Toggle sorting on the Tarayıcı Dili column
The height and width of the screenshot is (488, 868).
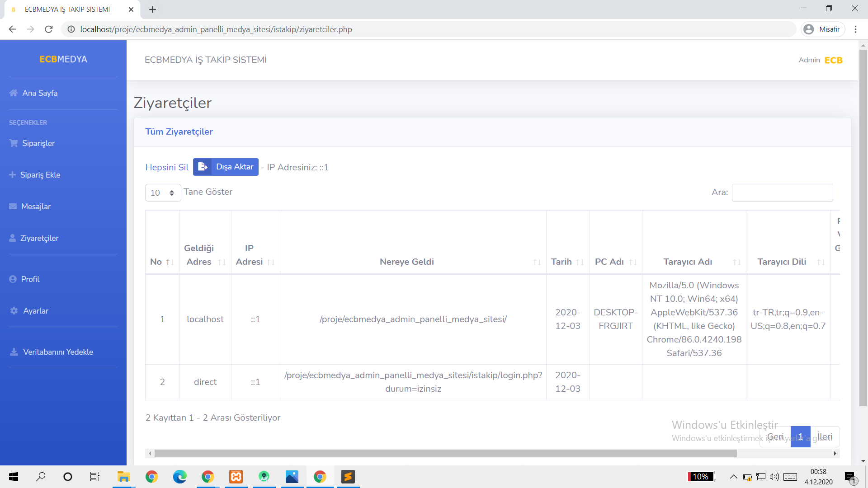coord(821,262)
